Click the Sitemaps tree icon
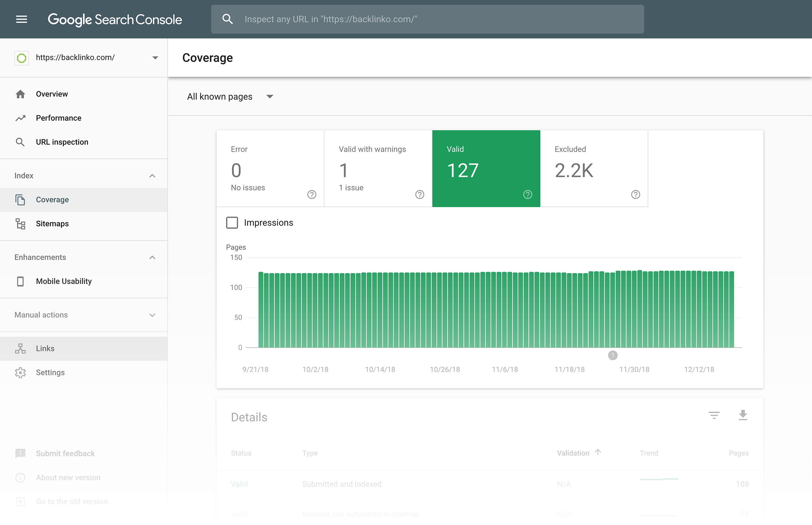Viewport: 812px width, 525px height. (20, 224)
